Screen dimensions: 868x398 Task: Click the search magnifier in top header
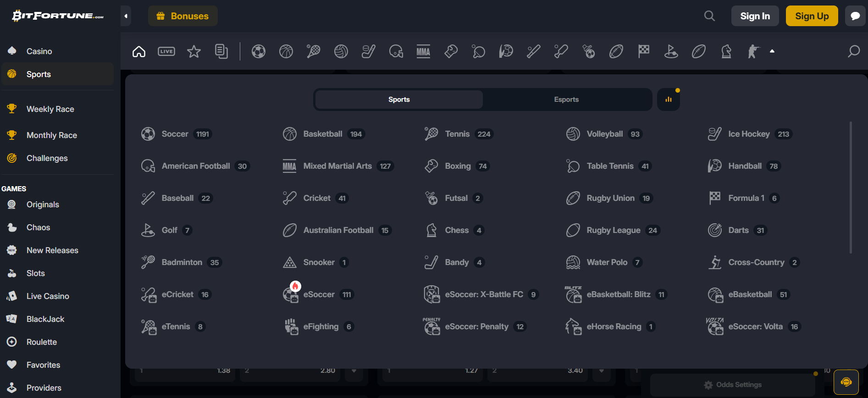pyautogui.click(x=709, y=16)
